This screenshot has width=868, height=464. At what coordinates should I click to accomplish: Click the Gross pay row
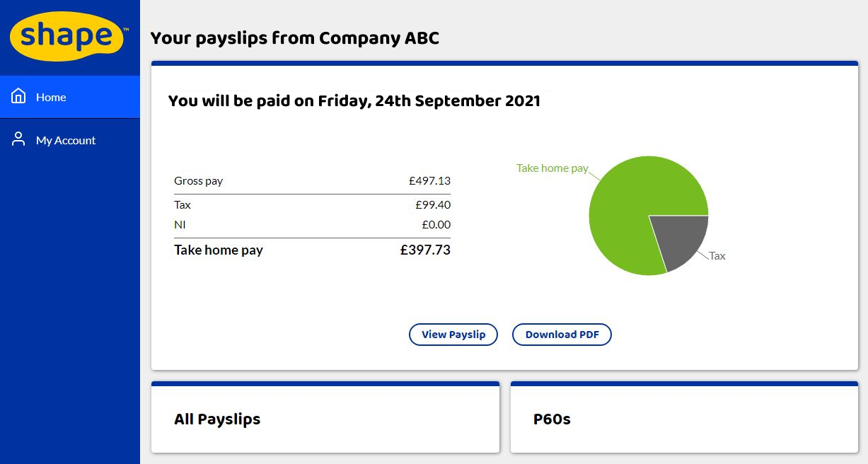pyautogui.click(x=312, y=181)
